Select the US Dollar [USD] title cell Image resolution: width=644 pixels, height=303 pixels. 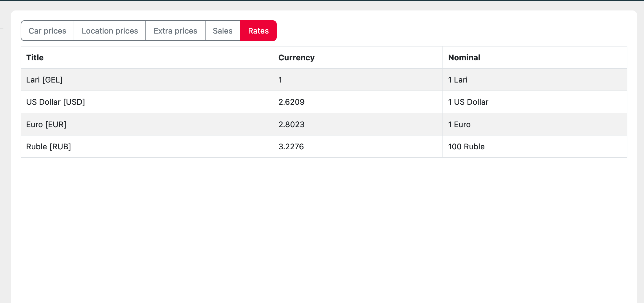point(55,102)
